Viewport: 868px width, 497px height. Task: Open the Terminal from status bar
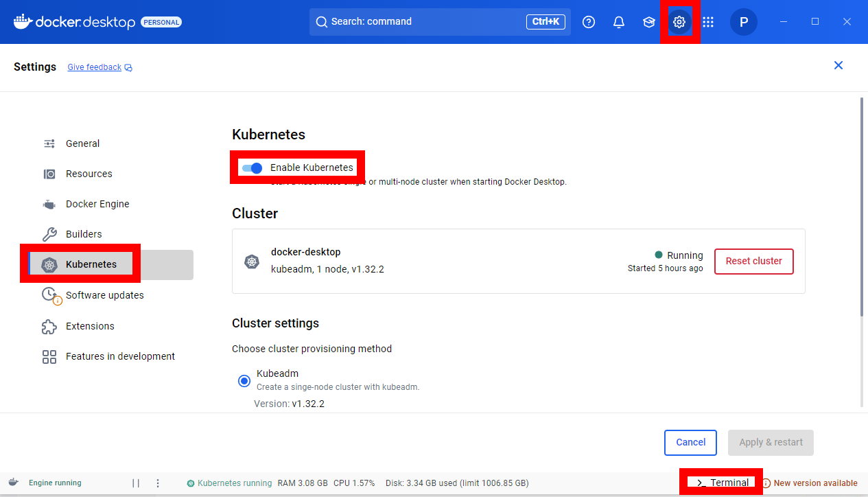click(723, 483)
